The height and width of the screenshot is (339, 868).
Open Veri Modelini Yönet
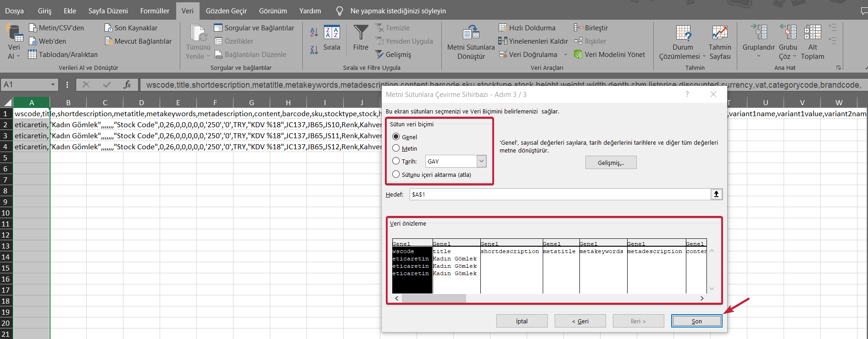click(610, 54)
